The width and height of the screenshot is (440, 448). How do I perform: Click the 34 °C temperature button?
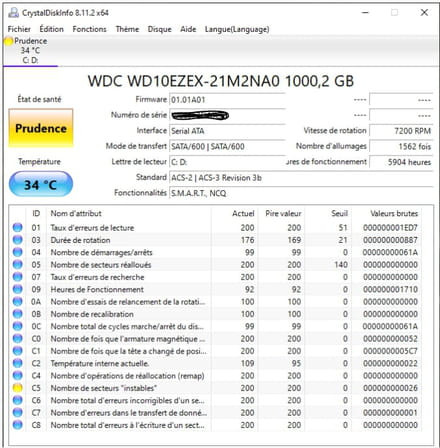click(41, 184)
